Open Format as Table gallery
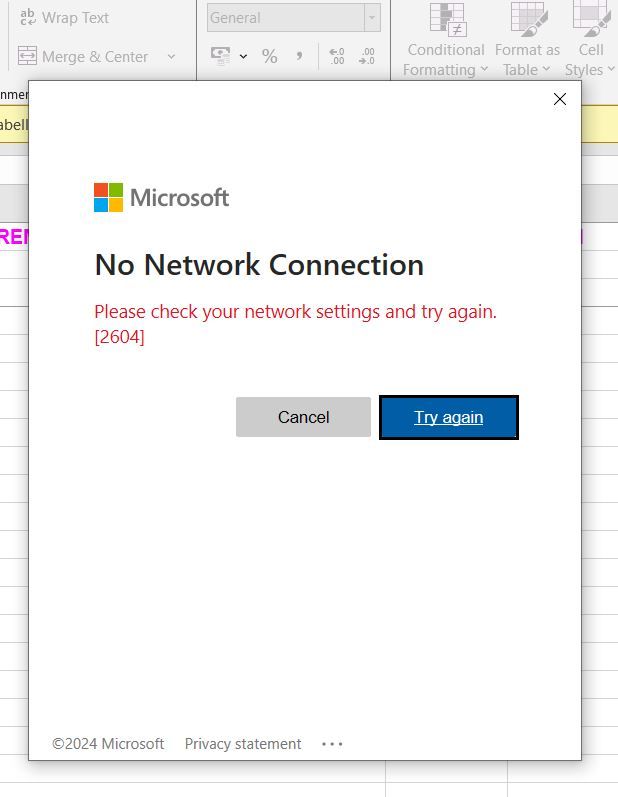 click(x=527, y=40)
